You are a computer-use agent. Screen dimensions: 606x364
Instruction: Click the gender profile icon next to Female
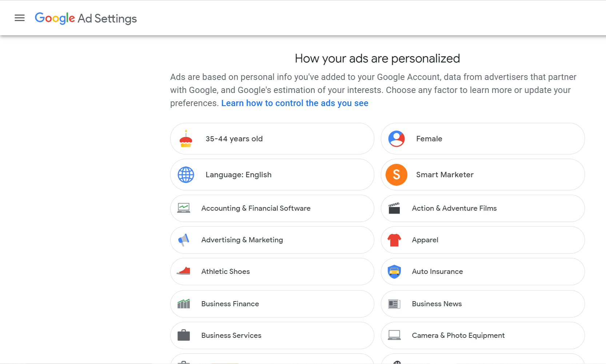click(x=396, y=138)
